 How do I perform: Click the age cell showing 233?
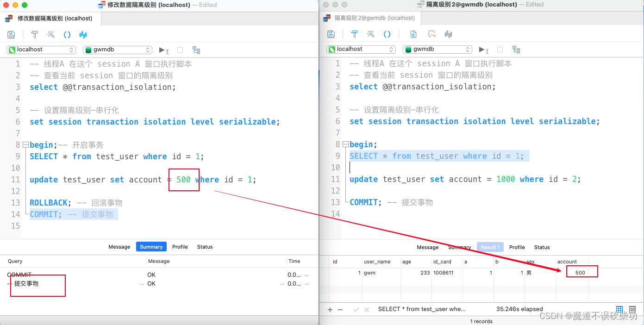click(416, 273)
